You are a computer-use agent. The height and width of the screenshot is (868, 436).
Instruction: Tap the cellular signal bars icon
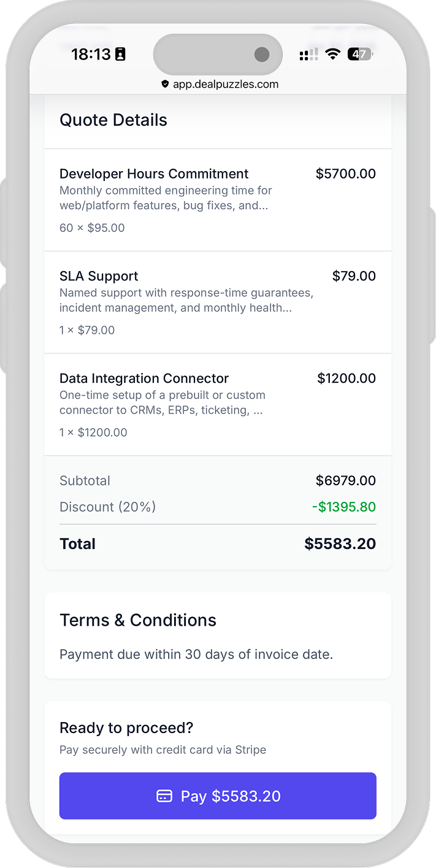[x=308, y=55]
